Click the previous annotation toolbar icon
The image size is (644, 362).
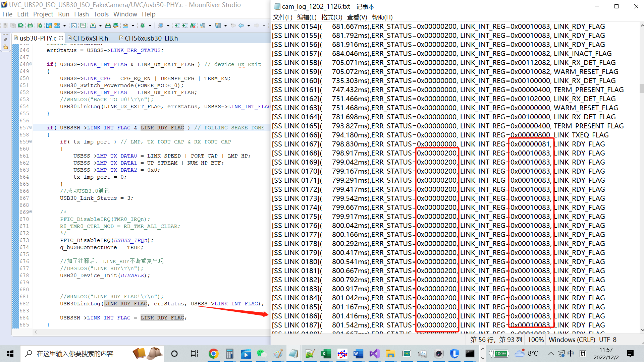tap(218, 25)
